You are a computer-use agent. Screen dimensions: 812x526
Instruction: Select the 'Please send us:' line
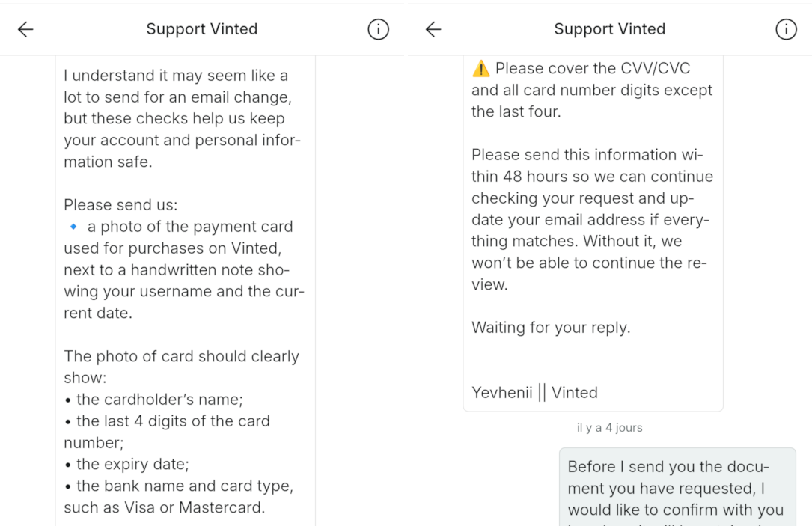pyautogui.click(x=120, y=204)
